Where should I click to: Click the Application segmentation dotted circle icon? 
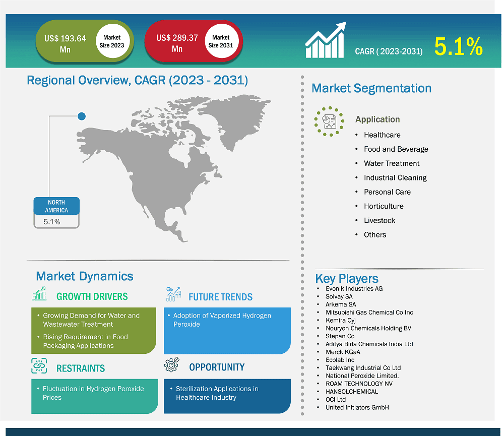329,121
